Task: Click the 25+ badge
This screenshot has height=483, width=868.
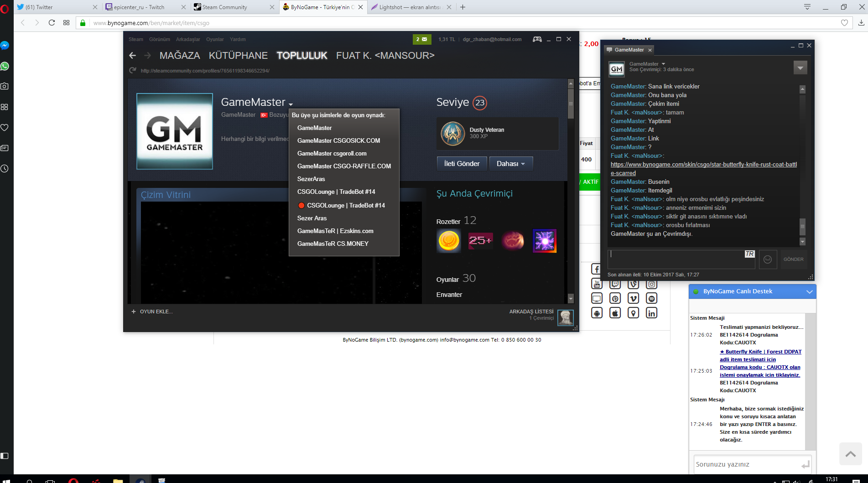Action: (x=481, y=240)
